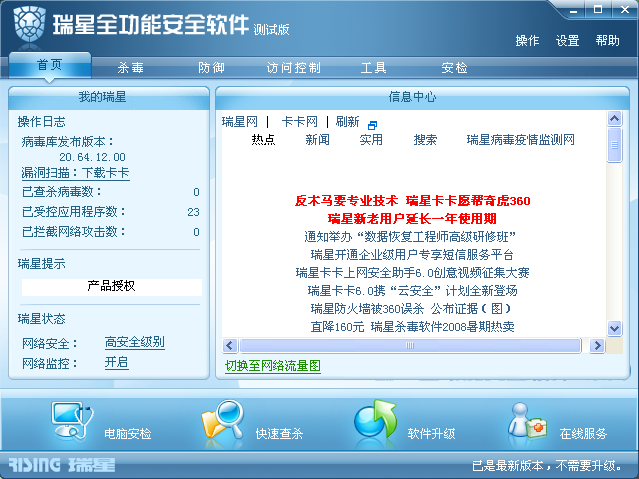Screen dimensions: 639x479
Task: Open news 瑞星卡卡6.0携“云安全”计划全新登场
Action: pyautogui.click(x=412, y=291)
